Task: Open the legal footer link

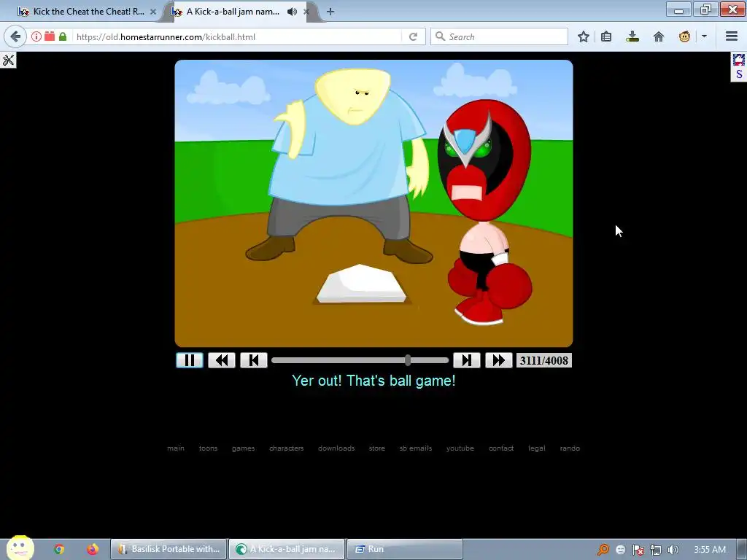Action: pos(537,448)
